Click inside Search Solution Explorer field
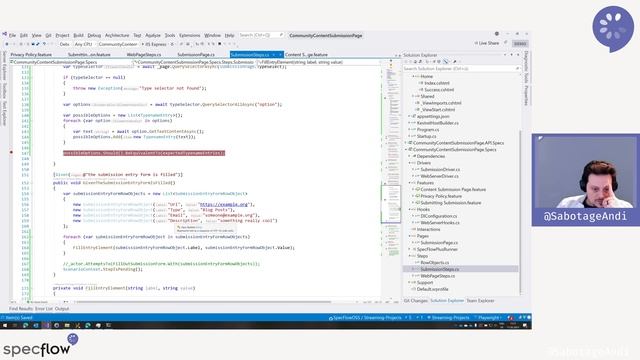 point(461,69)
